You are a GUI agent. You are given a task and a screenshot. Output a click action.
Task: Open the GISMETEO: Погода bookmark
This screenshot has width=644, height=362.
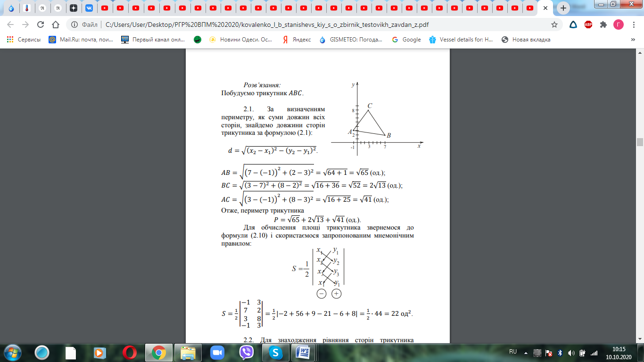point(351,40)
